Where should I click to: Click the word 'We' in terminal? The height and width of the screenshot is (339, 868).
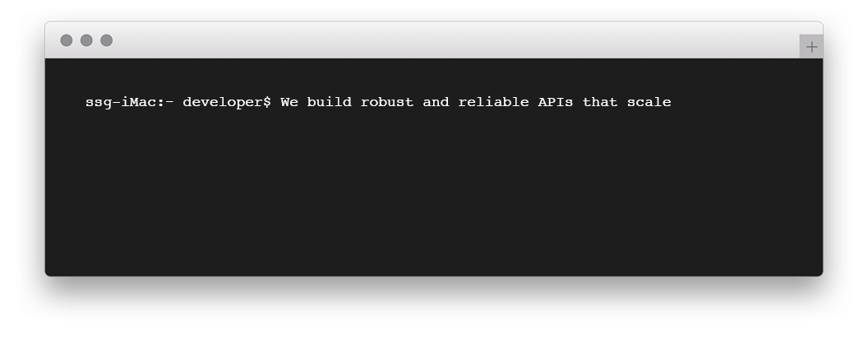coord(289,103)
